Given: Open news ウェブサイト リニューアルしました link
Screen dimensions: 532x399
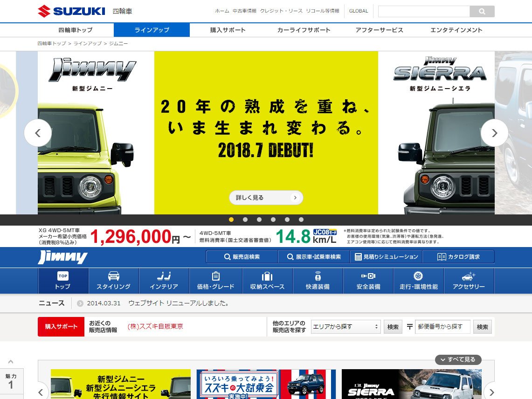Looking at the screenshot, I should click(x=179, y=303).
